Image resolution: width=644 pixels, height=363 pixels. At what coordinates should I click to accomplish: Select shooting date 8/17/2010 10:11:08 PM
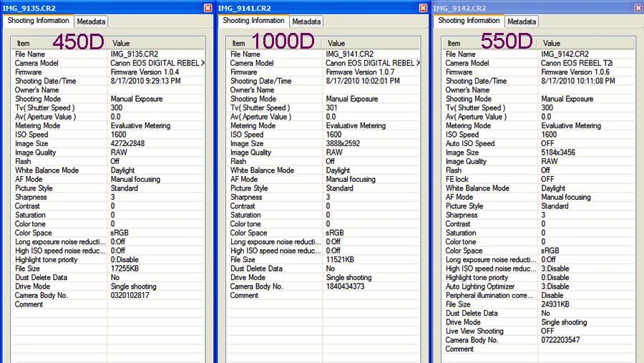[x=578, y=81]
